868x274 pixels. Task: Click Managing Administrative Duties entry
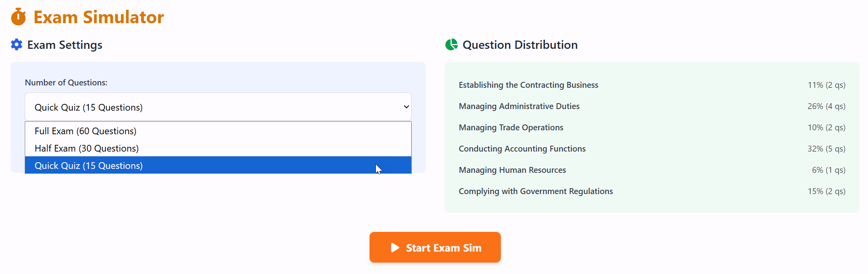tap(519, 106)
